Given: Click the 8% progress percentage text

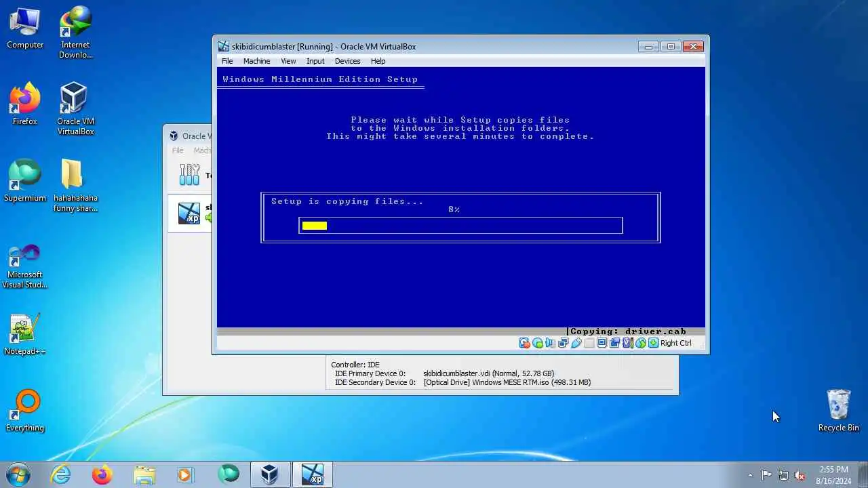Looking at the screenshot, I should (454, 209).
